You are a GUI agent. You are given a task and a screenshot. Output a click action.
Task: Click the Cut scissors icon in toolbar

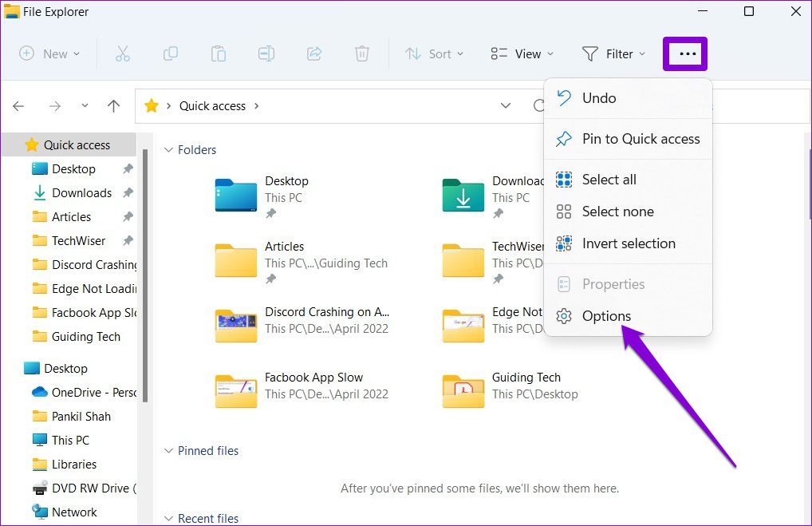122,54
